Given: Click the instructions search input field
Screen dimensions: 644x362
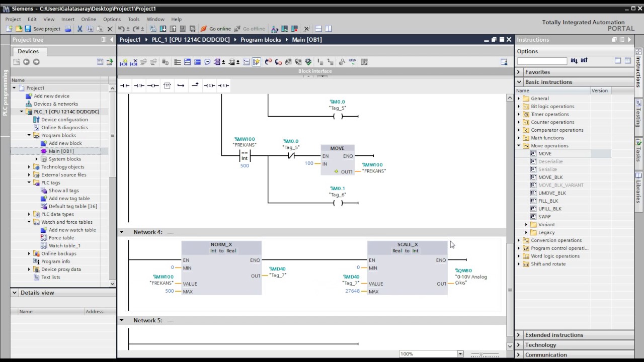Looking at the screenshot, I should click(542, 61).
